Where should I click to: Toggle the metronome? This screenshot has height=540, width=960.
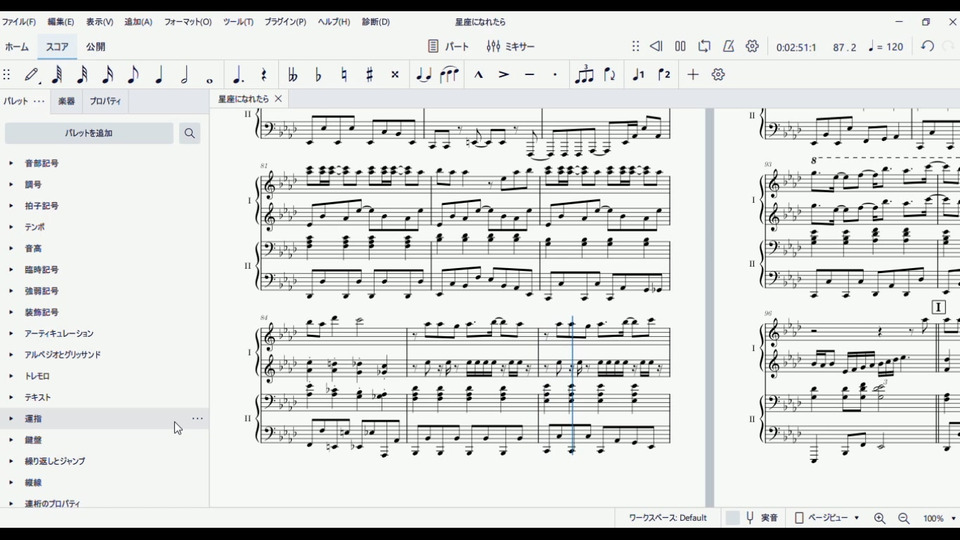pyautogui.click(x=729, y=47)
